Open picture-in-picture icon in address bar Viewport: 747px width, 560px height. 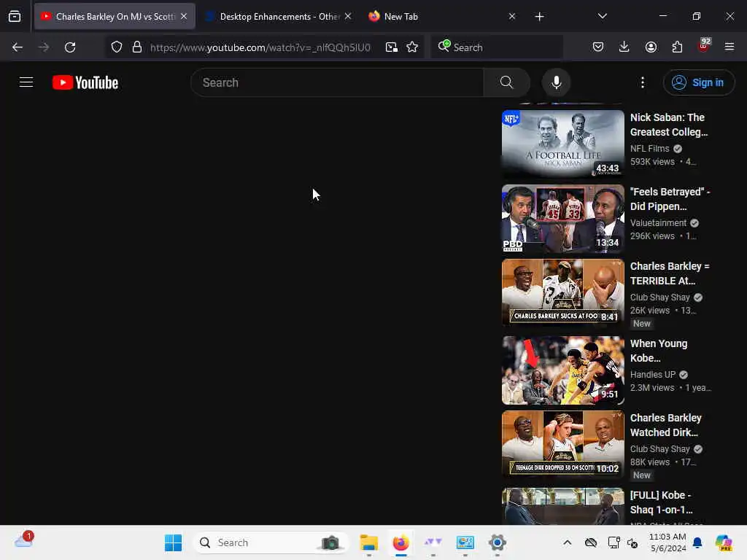point(392,47)
